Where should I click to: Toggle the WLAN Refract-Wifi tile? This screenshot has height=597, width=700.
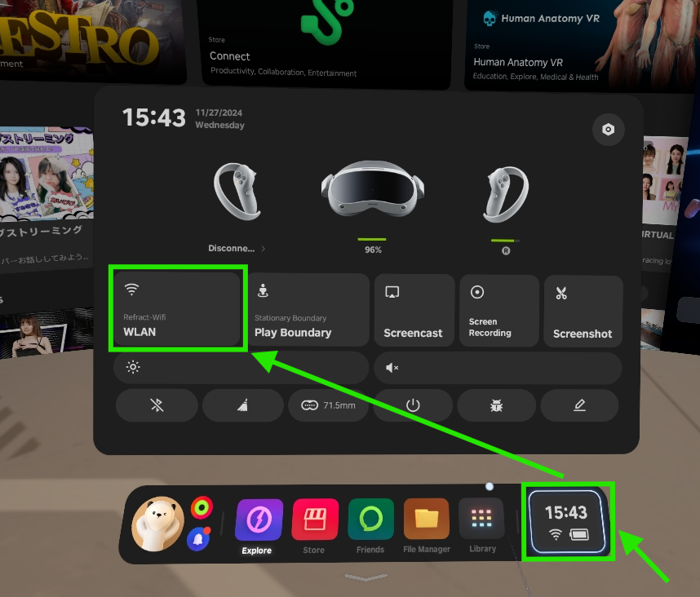[x=177, y=309]
